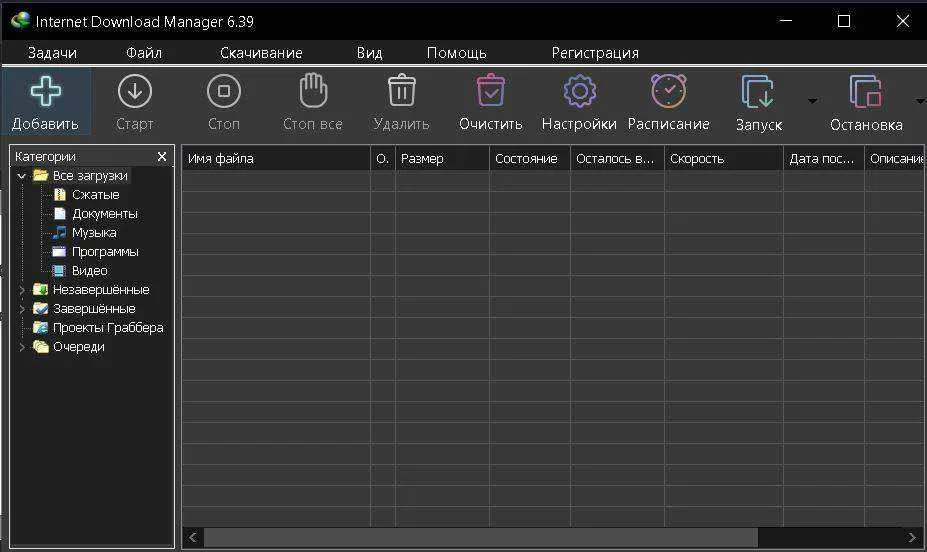The height and width of the screenshot is (552, 927).
Task: Click the Очистить completed downloads icon
Action: coord(491,90)
